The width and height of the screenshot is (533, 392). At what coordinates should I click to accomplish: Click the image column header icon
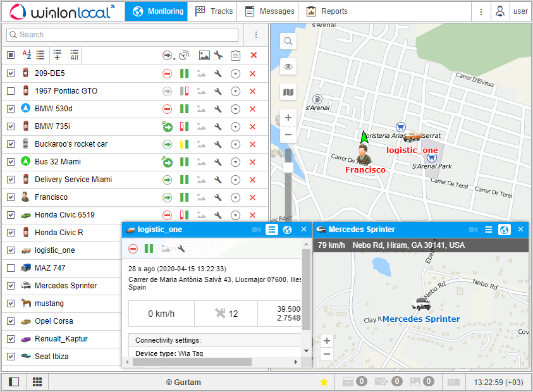point(204,55)
